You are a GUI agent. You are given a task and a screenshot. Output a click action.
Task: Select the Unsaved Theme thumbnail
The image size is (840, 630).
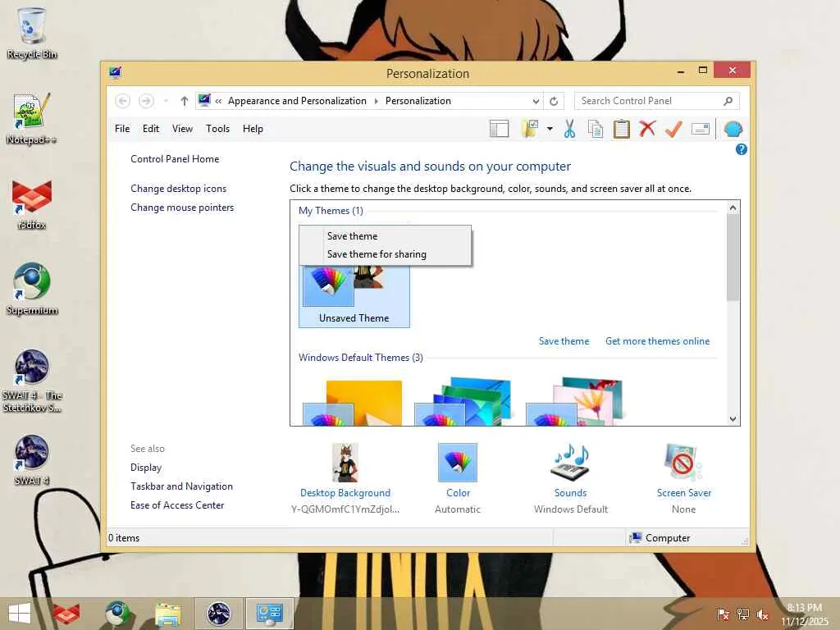(x=354, y=295)
